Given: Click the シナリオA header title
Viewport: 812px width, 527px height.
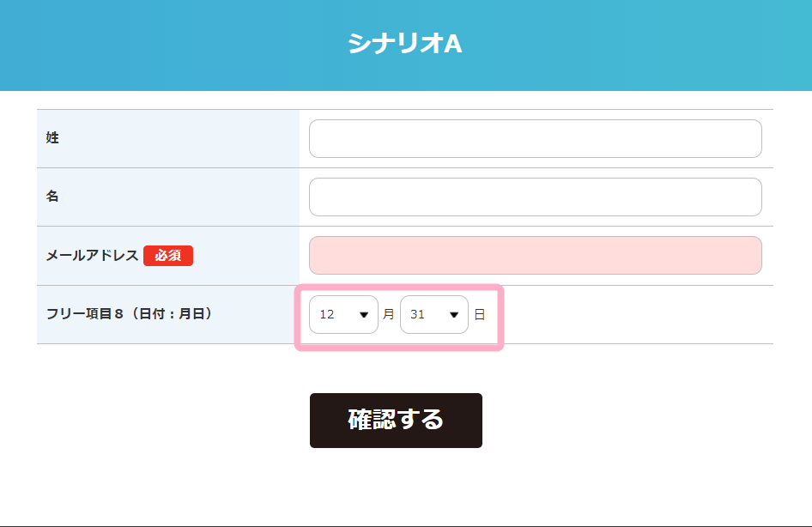Looking at the screenshot, I should [405, 45].
